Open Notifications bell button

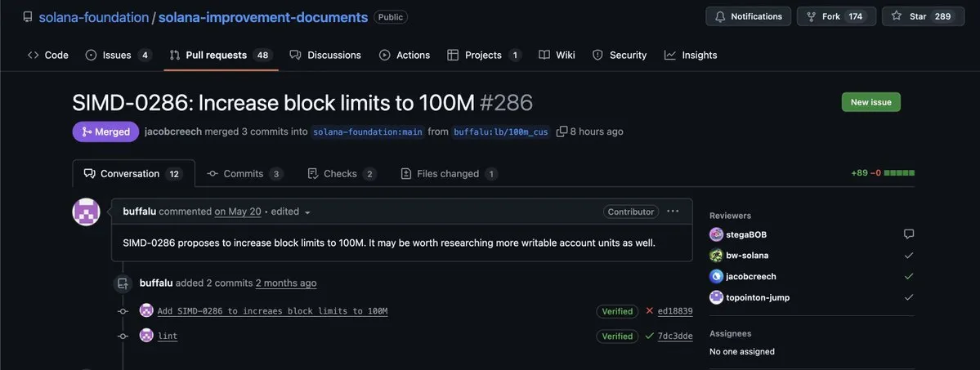coord(748,16)
